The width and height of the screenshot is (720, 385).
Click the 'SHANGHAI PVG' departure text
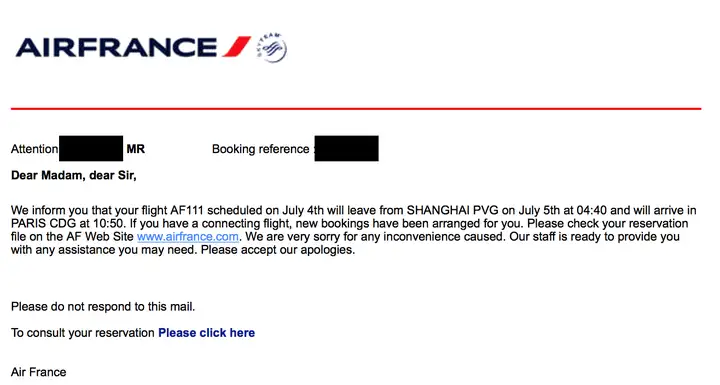[452, 210]
